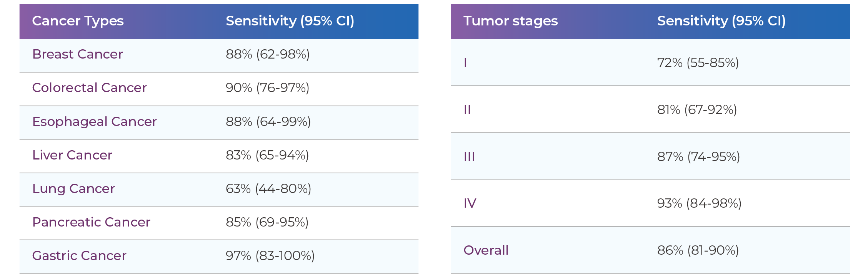Click the Cancer Types column header
Viewport: 868px width, 277px height.
coord(78,21)
